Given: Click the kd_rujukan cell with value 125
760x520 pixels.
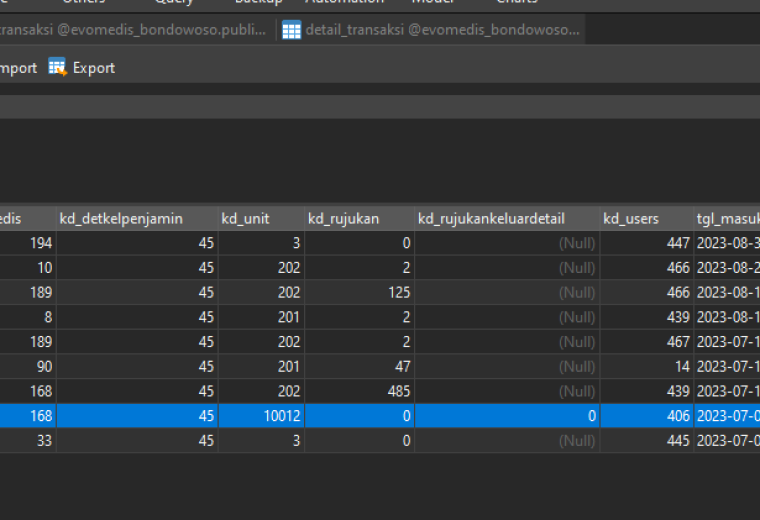Looking at the screenshot, I should click(360, 292).
